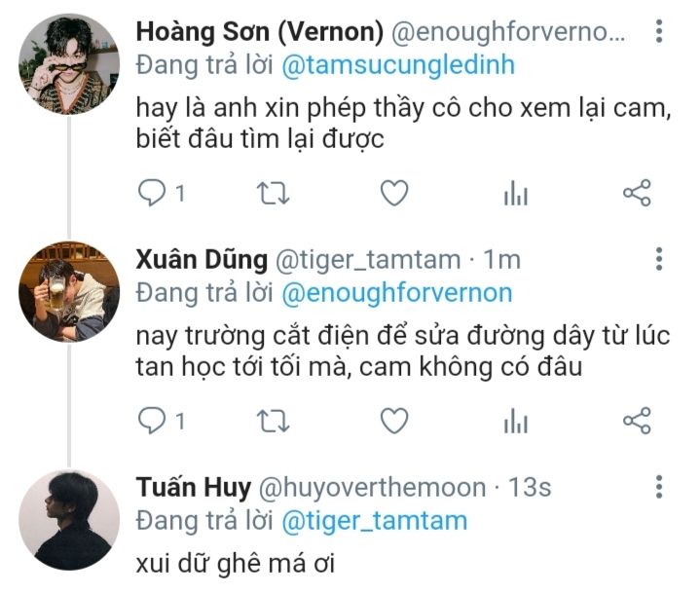Open Tuấn Huy's profile picture
This screenshot has width=700, height=595.
(69, 520)
